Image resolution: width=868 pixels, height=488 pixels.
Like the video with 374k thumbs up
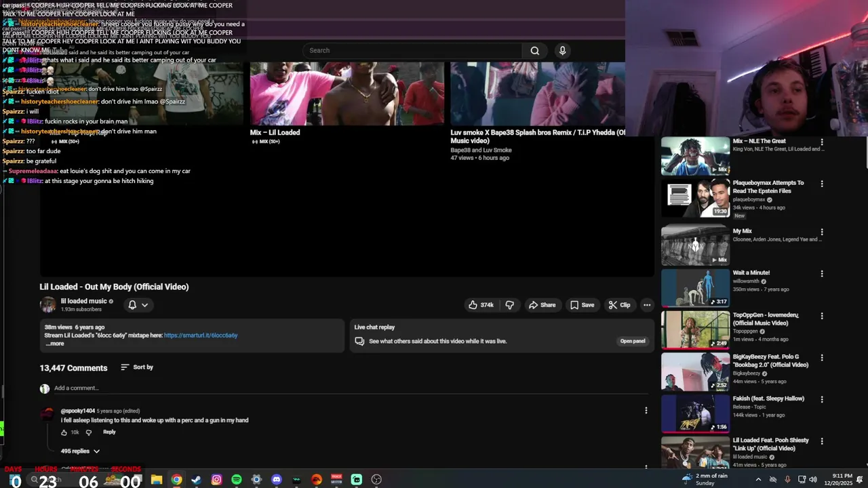pos(481,305)
